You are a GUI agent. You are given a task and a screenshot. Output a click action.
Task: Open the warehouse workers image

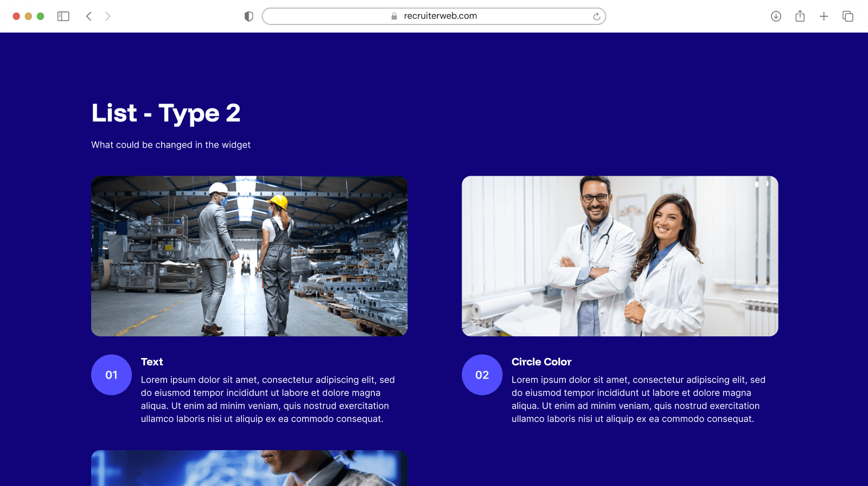(x=249, y=256)
